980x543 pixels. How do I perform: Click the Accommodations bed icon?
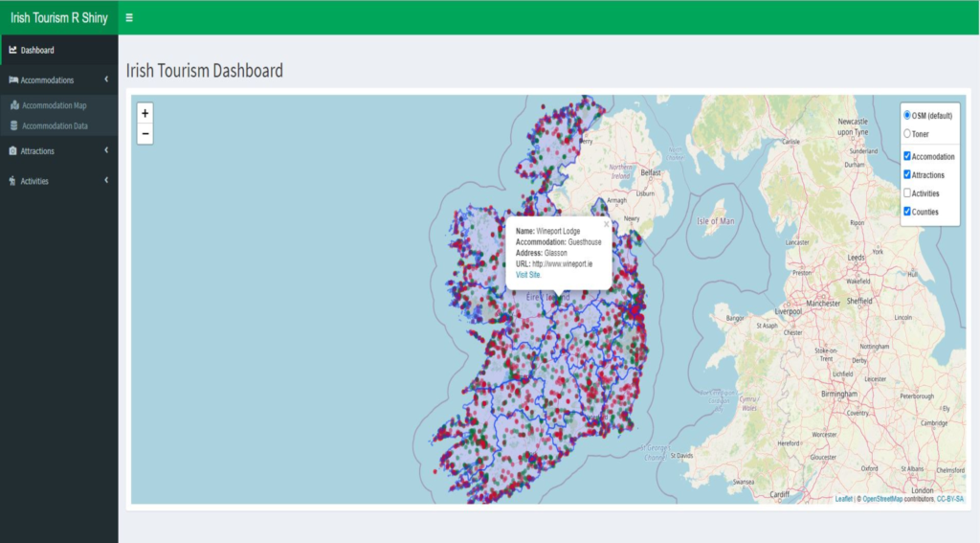[13, 79]
